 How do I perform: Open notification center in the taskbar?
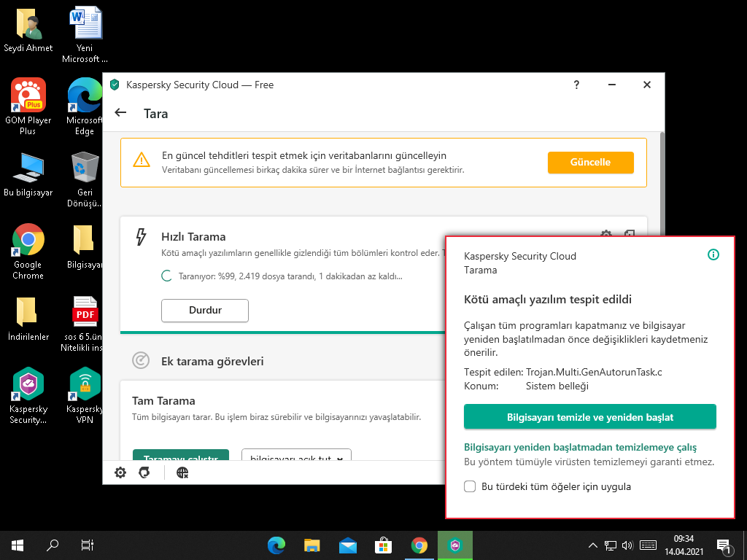click(724, 545)
